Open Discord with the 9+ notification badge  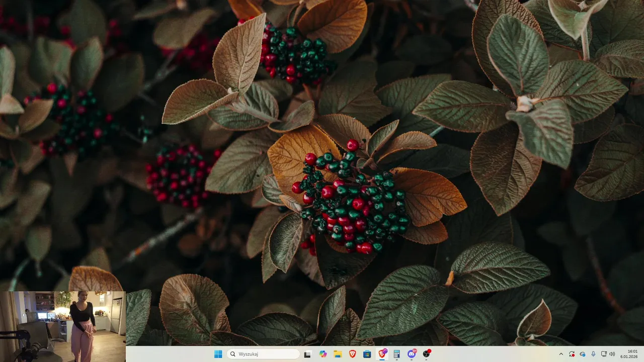(x=412, y=354)
